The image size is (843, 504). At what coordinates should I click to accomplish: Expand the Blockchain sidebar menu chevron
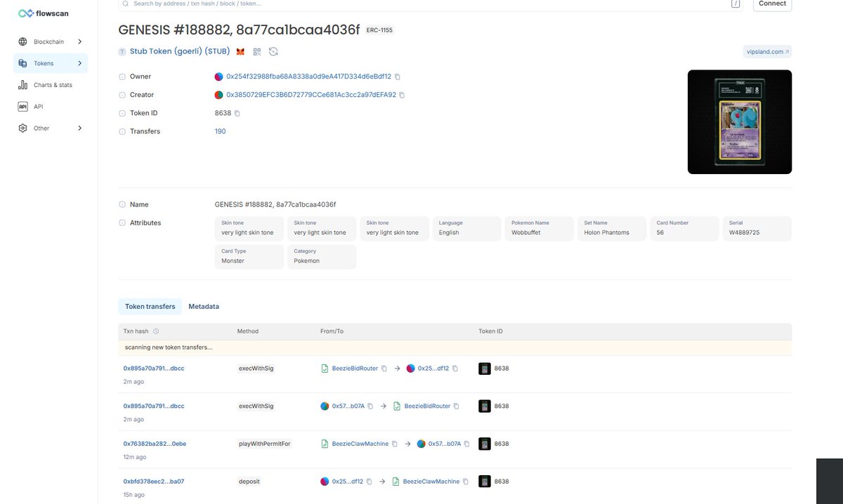point(79,41)
